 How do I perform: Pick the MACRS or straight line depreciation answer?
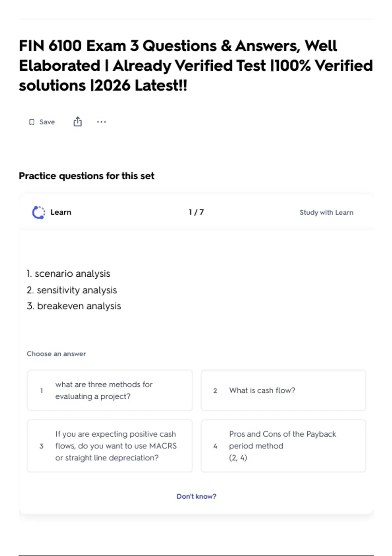[110, 446]
